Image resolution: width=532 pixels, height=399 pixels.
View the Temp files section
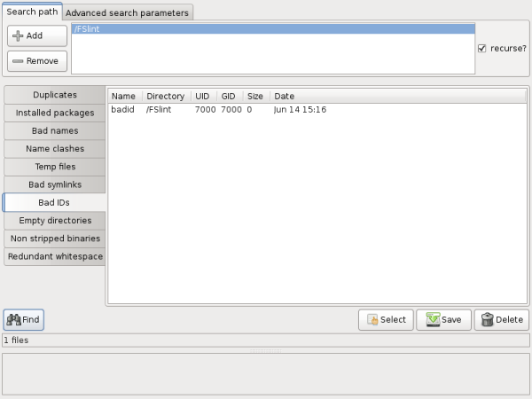pos(55,166)
